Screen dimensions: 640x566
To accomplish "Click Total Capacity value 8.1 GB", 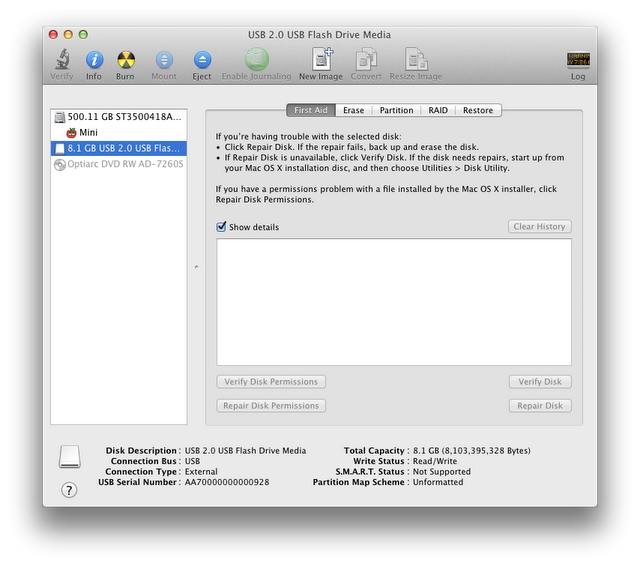I will [471, 451].
